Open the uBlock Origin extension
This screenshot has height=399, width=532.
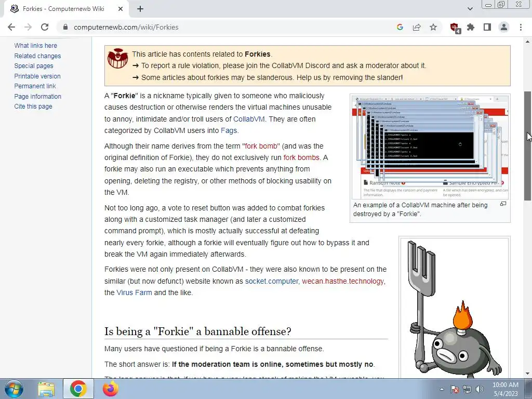pos(455,28)
